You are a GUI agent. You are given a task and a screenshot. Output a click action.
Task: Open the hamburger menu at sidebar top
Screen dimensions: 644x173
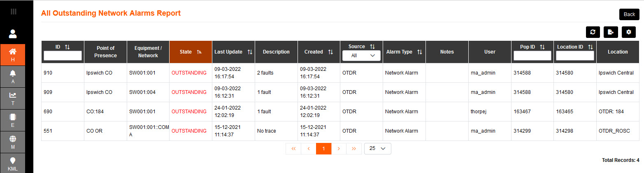click(x=13, y=12)
